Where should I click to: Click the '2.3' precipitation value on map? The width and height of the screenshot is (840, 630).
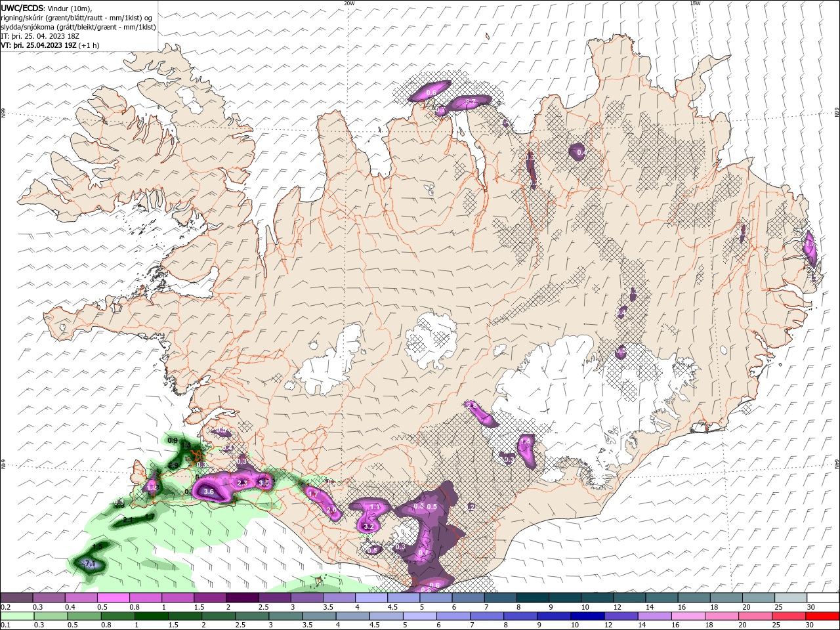(x=241, y=482)
